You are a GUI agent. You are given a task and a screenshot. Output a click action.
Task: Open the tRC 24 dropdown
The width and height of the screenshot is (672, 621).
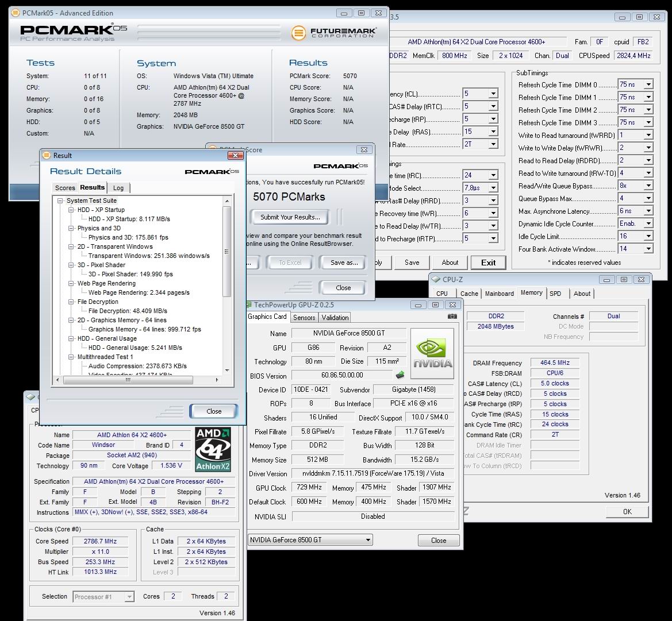(x=493, y=175)
